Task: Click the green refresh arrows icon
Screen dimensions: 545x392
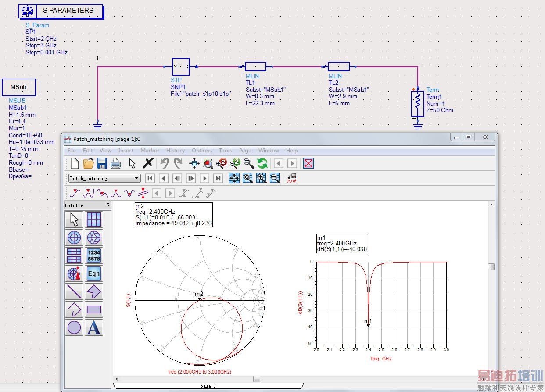Action: point(262,163)
